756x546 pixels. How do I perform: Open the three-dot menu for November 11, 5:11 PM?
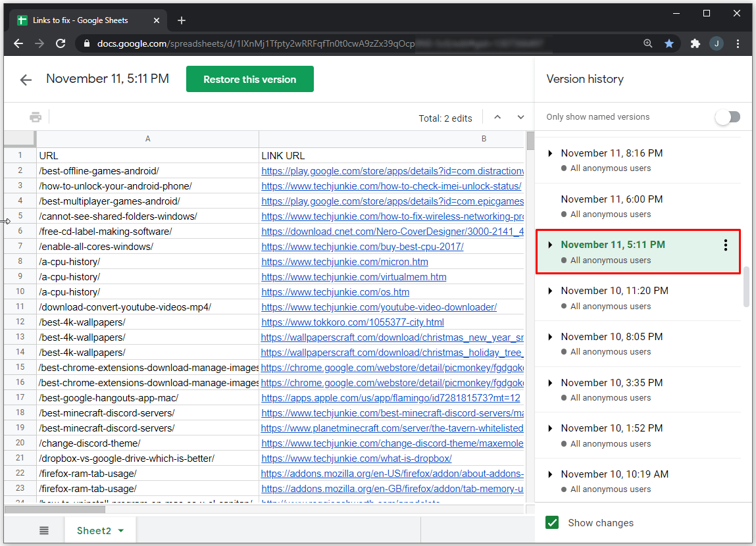(725, 245)
